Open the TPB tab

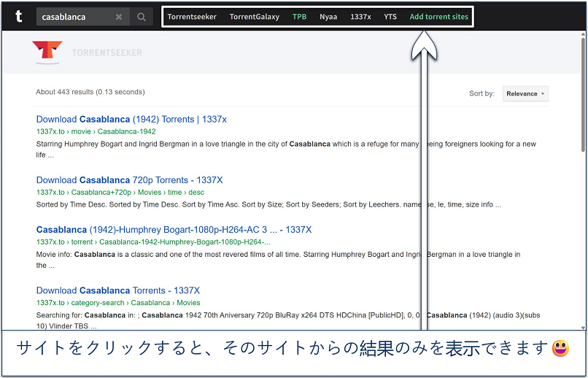coord(299,17)
